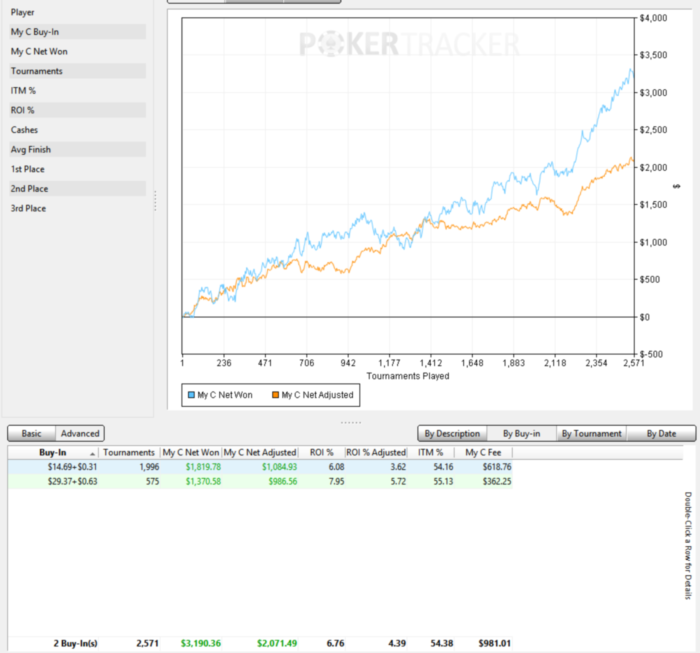700x653 pixels.
Task: Sort by My C Net Adjusted column
Action: [x=260, y=453]
